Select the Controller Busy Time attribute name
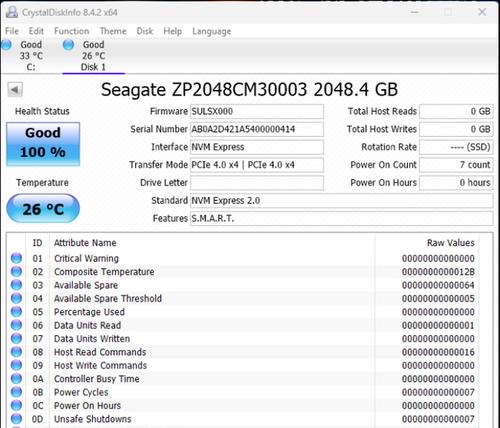500x428 pixels. click(x=97, y=379)
